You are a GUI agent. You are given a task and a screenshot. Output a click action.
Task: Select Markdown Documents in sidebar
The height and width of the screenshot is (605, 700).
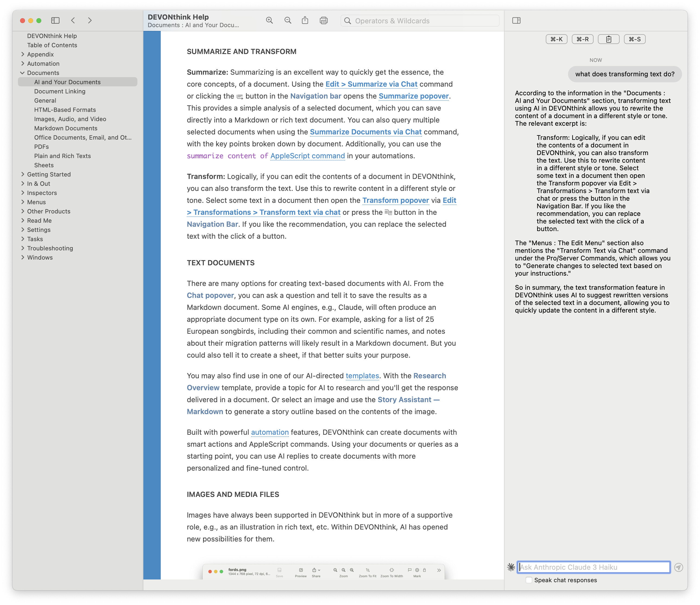point(65,128)
